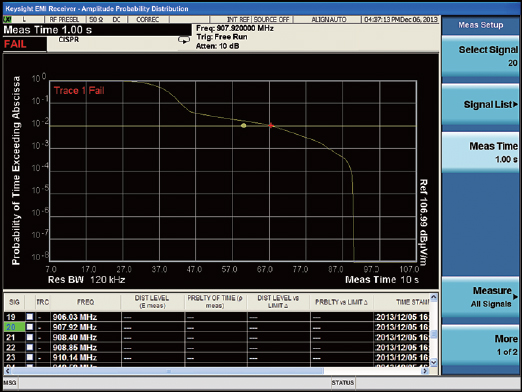Click the yellow marker on the APD trace

(244, 125)
